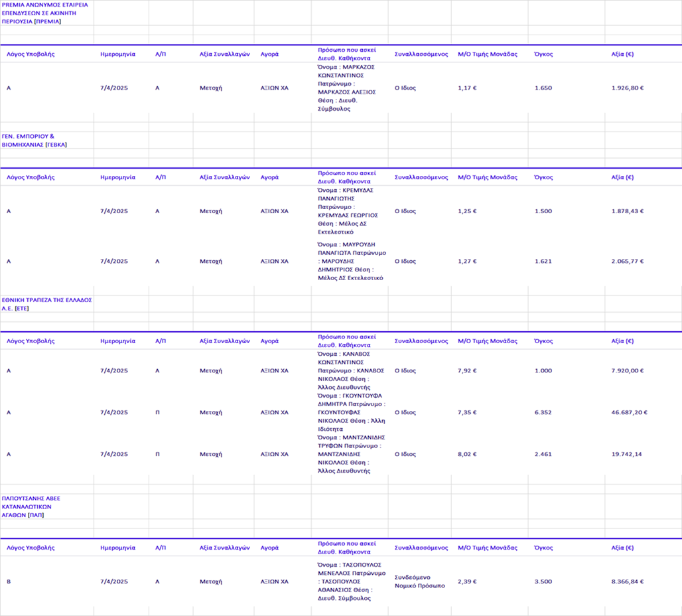Viewport: 682px width, 616px height.
Task: Click the unit price 7,92 €
Action: point(467,370)
